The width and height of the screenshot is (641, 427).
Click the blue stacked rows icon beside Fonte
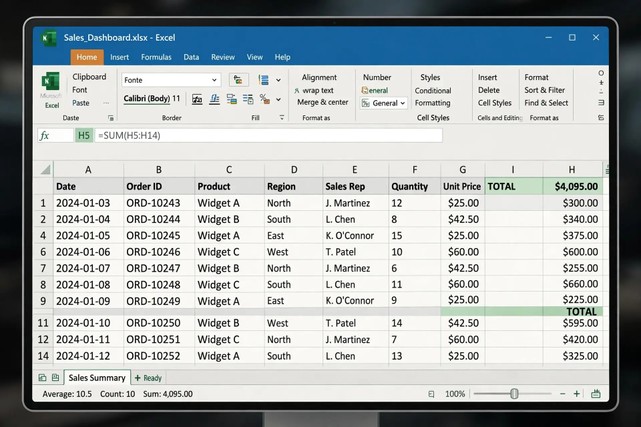pyautogui.click(x=264, y=80)
